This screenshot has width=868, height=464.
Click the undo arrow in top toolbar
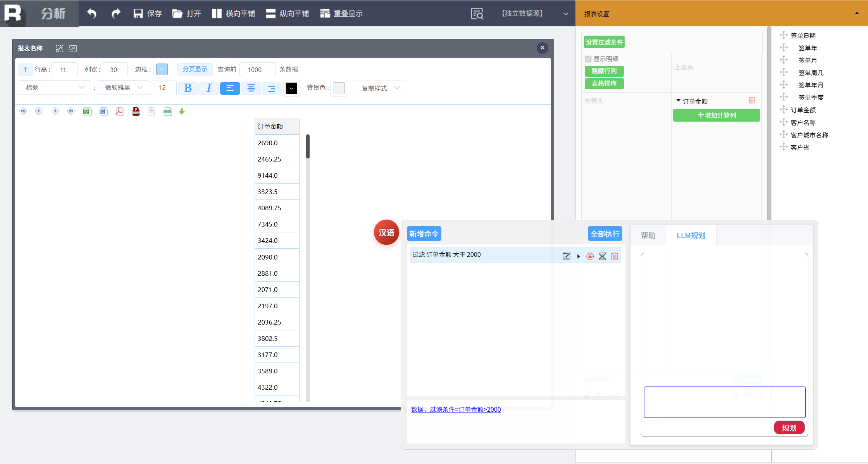tap(92, 14)
